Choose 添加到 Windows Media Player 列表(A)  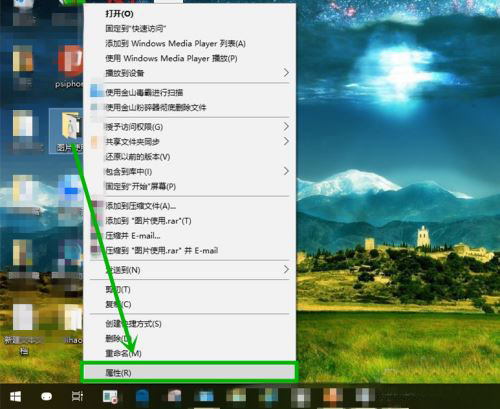tap(175, 43)
